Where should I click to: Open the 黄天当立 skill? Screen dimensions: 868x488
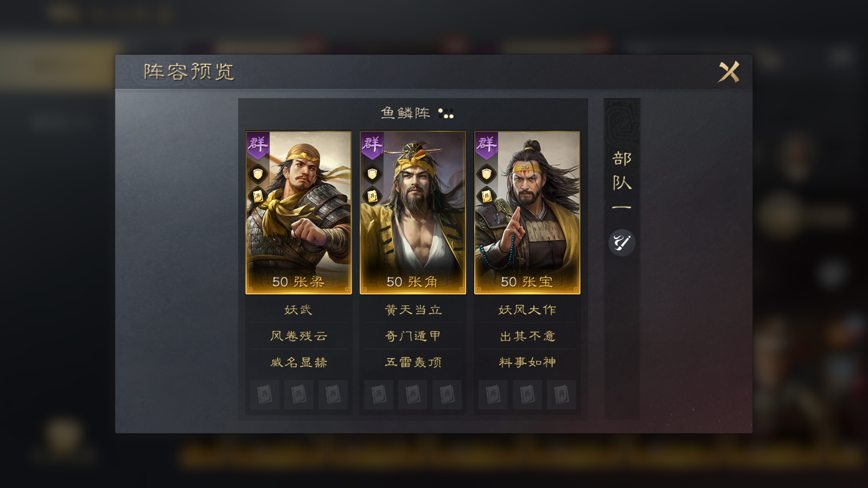click(413, 310)
